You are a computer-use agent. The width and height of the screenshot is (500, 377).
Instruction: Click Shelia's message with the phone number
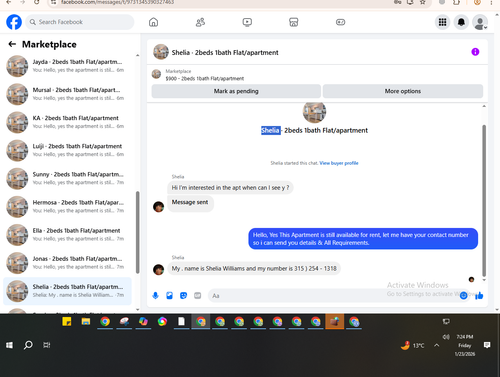tap(254, 268)
